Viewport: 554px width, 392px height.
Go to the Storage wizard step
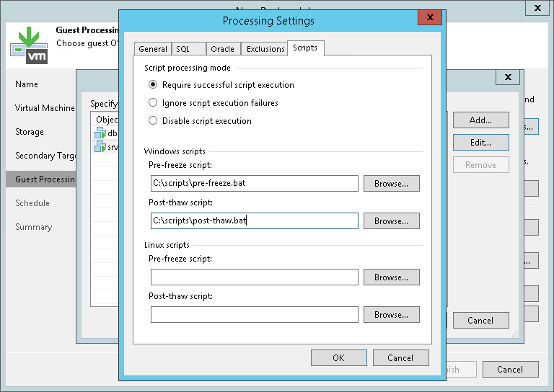tap(30, 132)
